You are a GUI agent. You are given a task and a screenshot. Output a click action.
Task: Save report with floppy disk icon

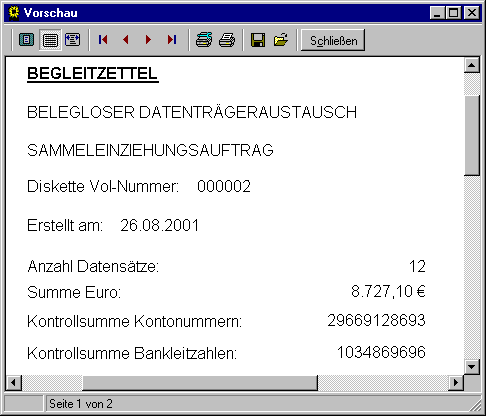258,40
